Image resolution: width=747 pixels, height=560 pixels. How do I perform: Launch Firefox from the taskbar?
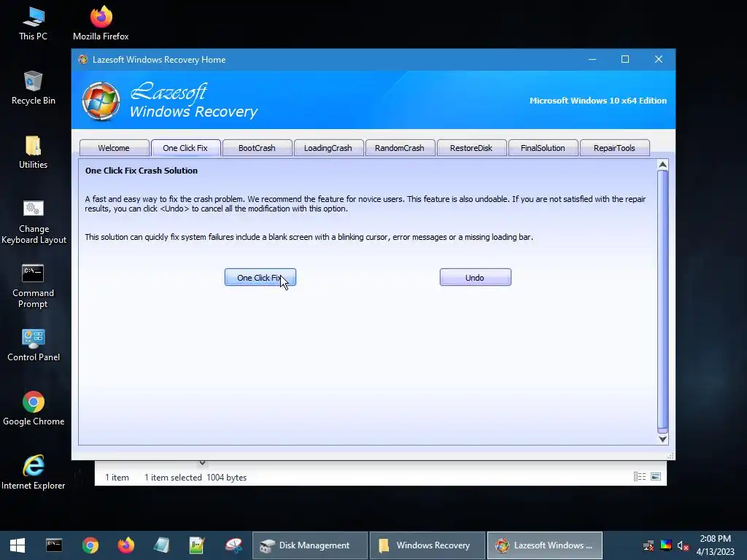click(x=125, y=545)
